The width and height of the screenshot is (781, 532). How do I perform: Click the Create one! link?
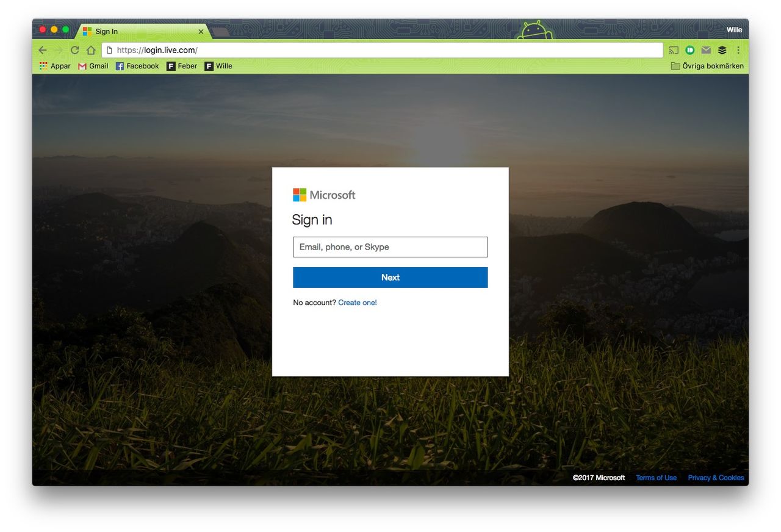coord(358,303)
